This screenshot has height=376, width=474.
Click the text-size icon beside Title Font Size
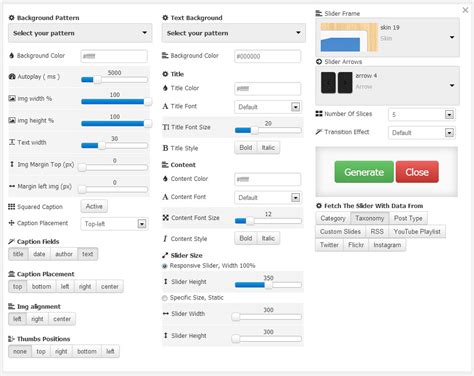click(166, 127)
